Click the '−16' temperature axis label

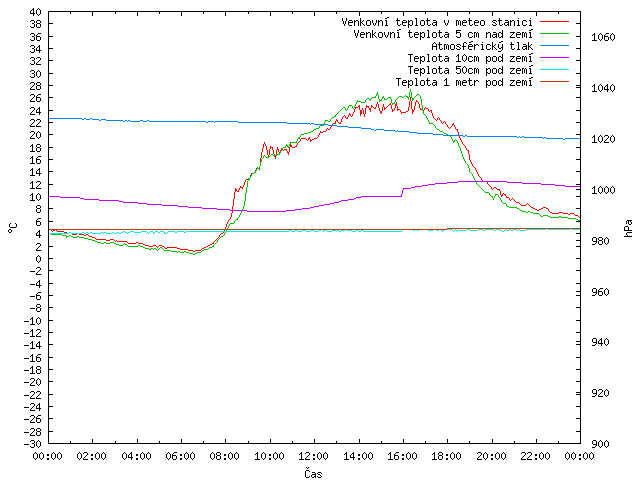coord(32,358)
